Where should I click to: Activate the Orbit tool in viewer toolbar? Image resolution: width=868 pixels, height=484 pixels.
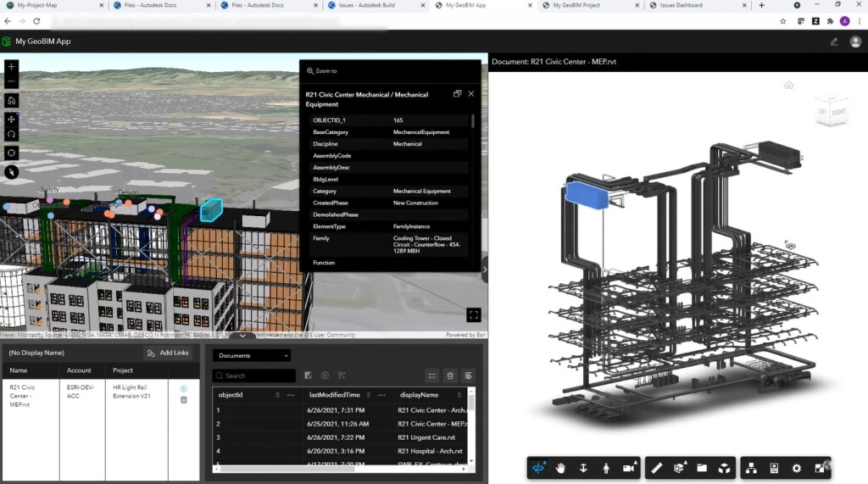pos(537,468)
